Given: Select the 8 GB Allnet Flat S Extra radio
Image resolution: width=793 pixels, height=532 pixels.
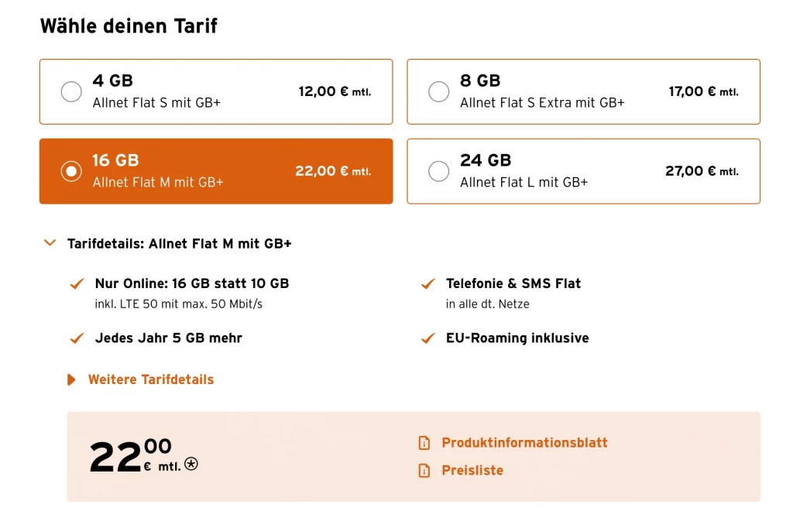Looking at the screenshot, I should [x=438, y=91].
